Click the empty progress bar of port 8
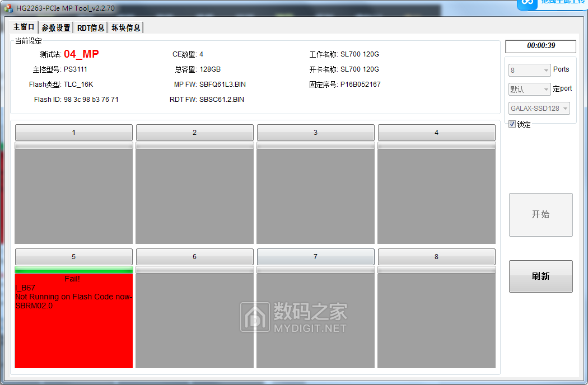 click(436, 270)
